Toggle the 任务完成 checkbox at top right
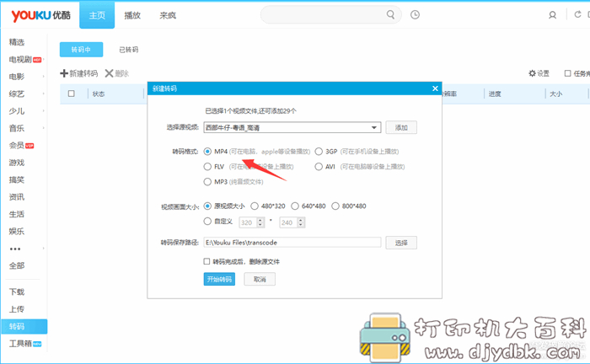 point(568,73)
